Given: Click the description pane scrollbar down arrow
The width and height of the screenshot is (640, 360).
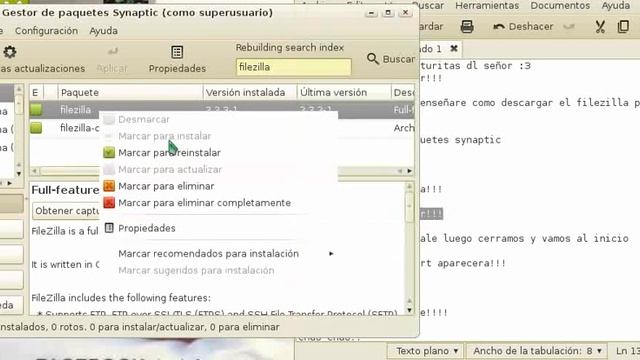Looking at the screenshot, I should coord(409,311).
